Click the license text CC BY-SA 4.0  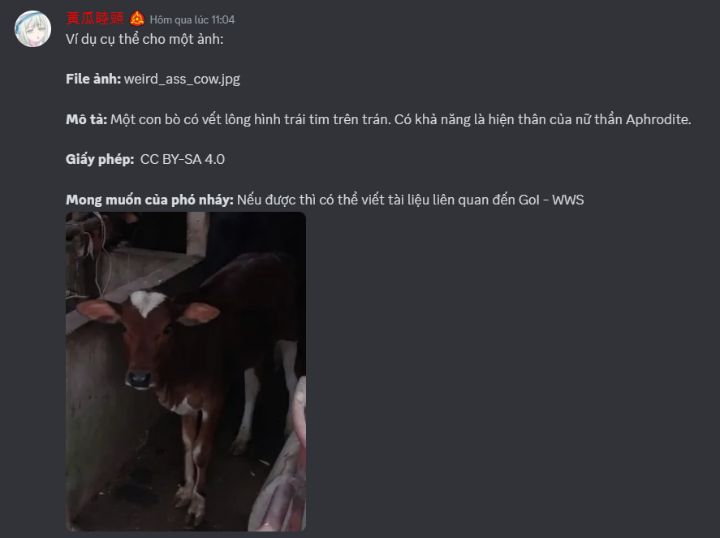point(183,159)
